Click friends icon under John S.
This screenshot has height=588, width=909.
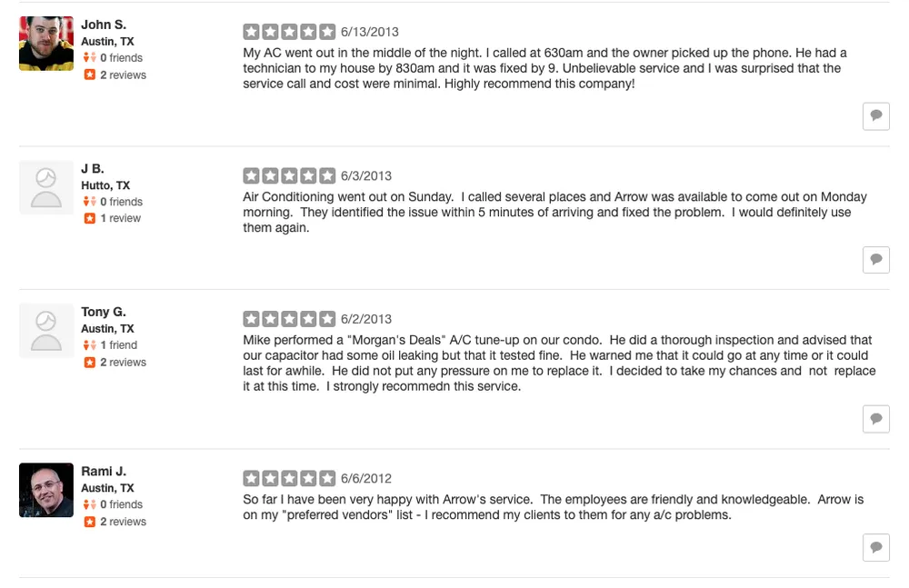coord(89,58)
